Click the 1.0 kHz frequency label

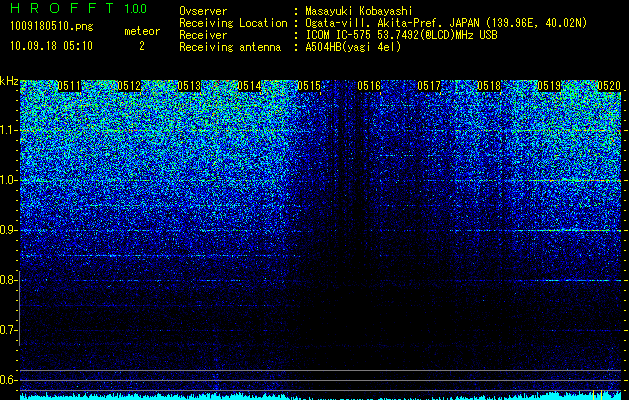click(8, 181)
